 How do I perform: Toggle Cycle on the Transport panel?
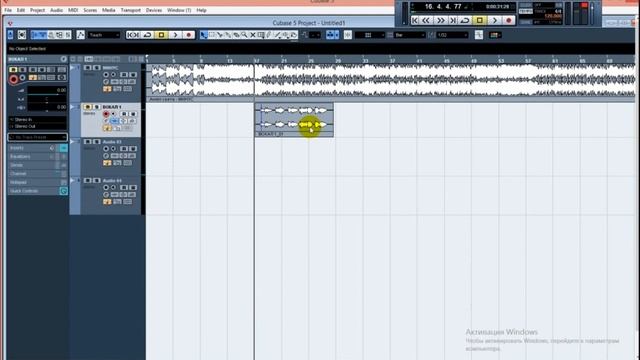(x=465, y=20)
